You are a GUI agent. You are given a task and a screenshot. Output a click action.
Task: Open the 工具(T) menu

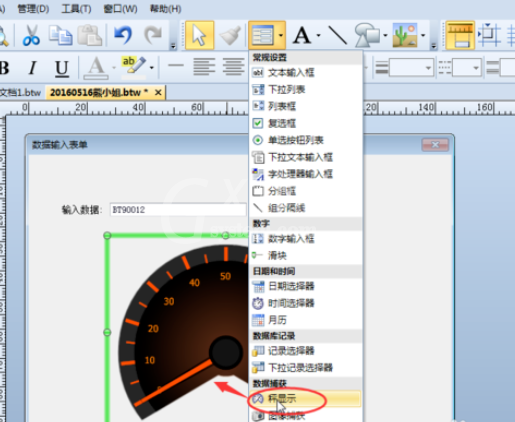[76, 9]
